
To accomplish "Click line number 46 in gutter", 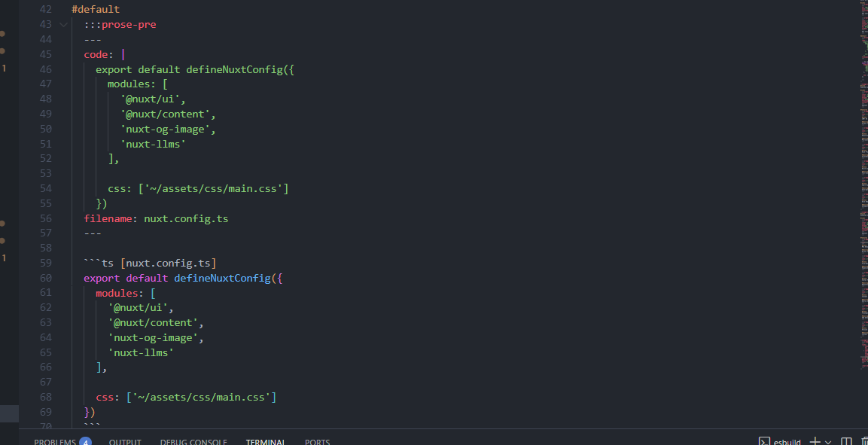I will pyautogui.click(x=46, y=69).
